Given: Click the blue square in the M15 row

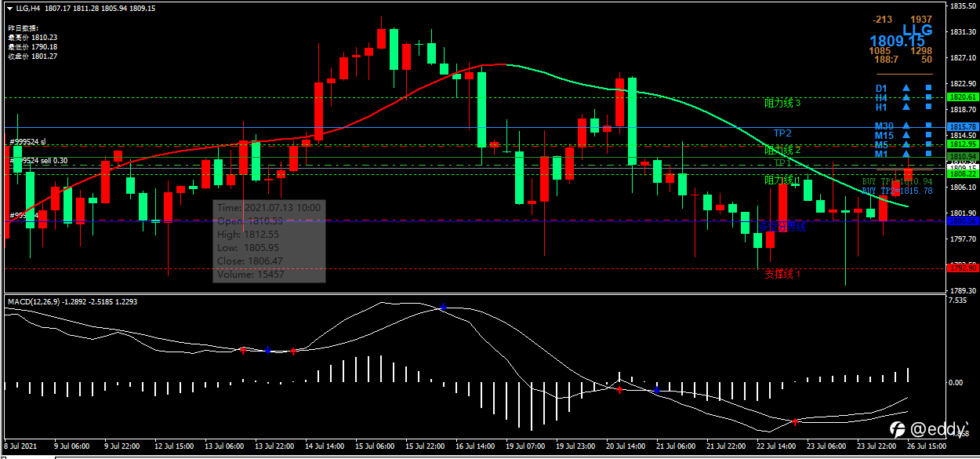Looking at the screenshot, I should pos(928,135).
